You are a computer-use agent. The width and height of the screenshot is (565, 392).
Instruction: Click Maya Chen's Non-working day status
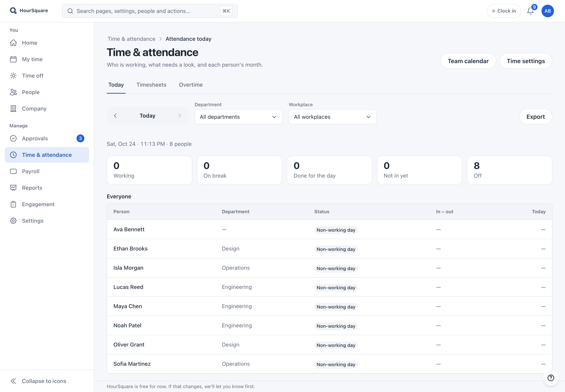click(336, 307)
